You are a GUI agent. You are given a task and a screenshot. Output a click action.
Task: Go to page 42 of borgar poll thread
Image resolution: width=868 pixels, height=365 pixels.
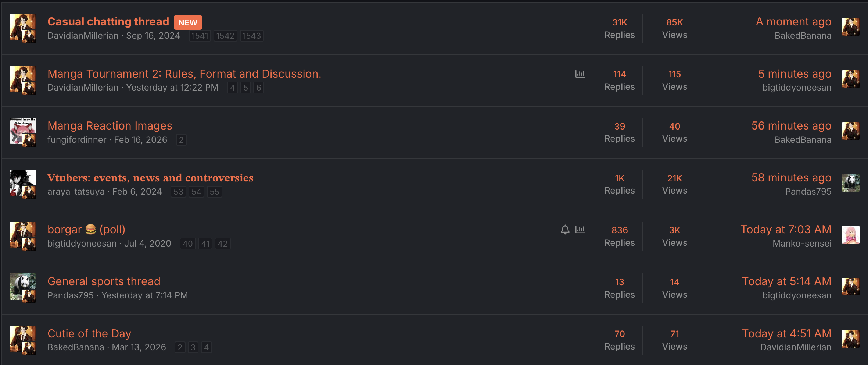coord(223,244)
